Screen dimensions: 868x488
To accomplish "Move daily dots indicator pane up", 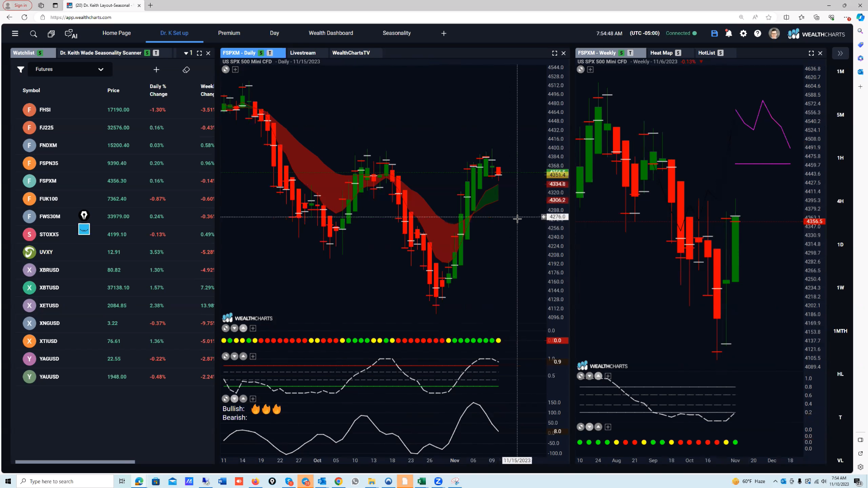I will pyautogui.click(x=243, y=328).
